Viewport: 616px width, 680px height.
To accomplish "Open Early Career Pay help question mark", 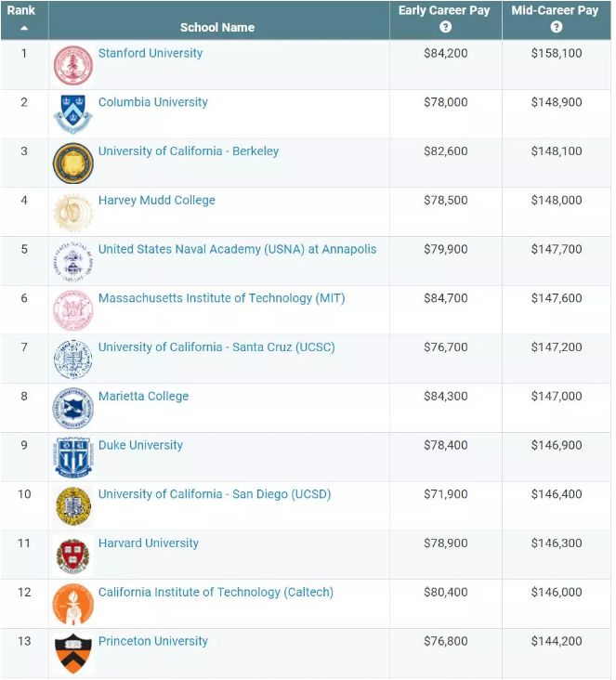I will [445, 27].
